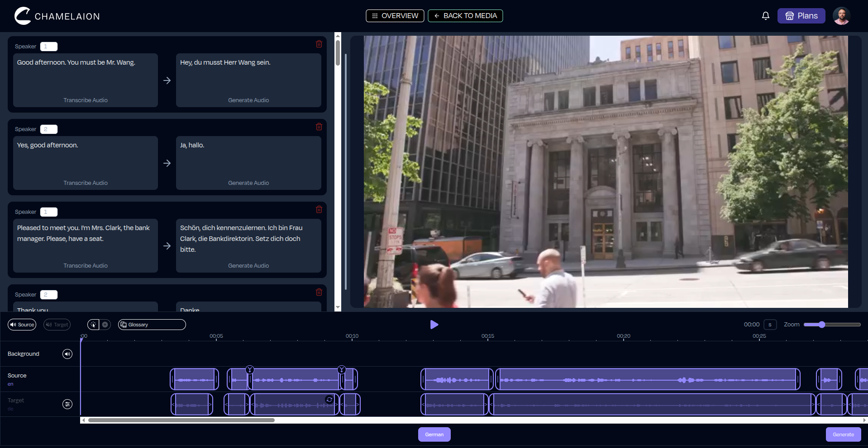Play the timeline
This screenshot has width=868, height=448.
(434, 325)
